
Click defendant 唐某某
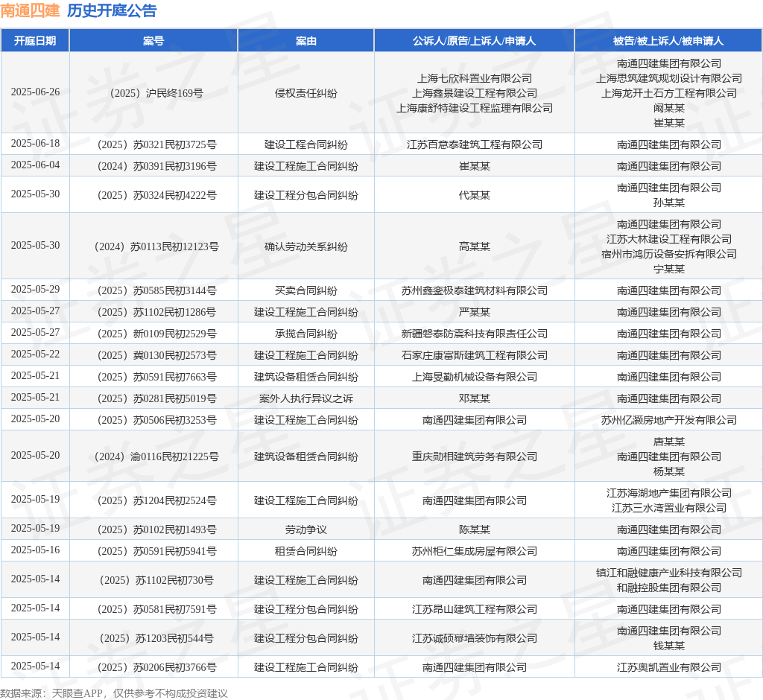(669, 441)
